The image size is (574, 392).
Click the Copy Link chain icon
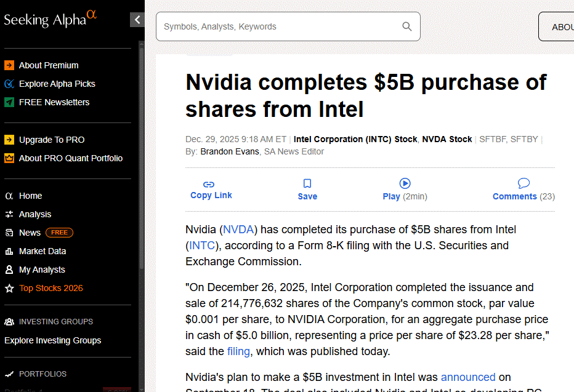[209, 184]
